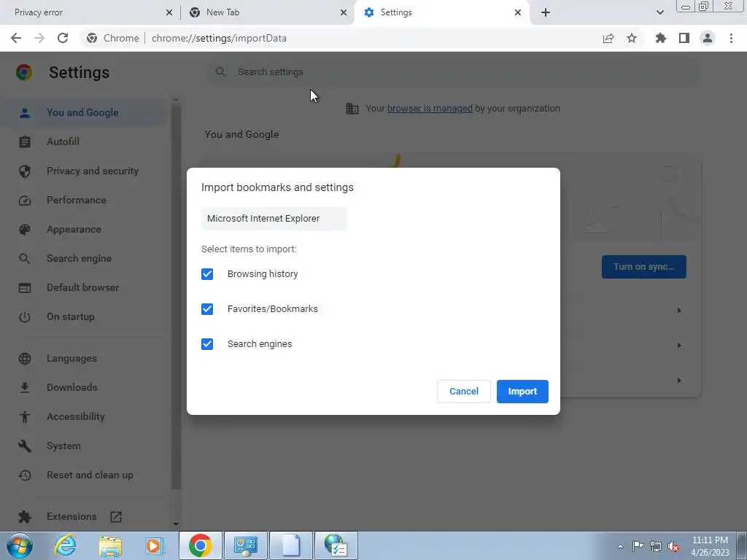Open the globe checklist taskbar icon

click(336, 545)
